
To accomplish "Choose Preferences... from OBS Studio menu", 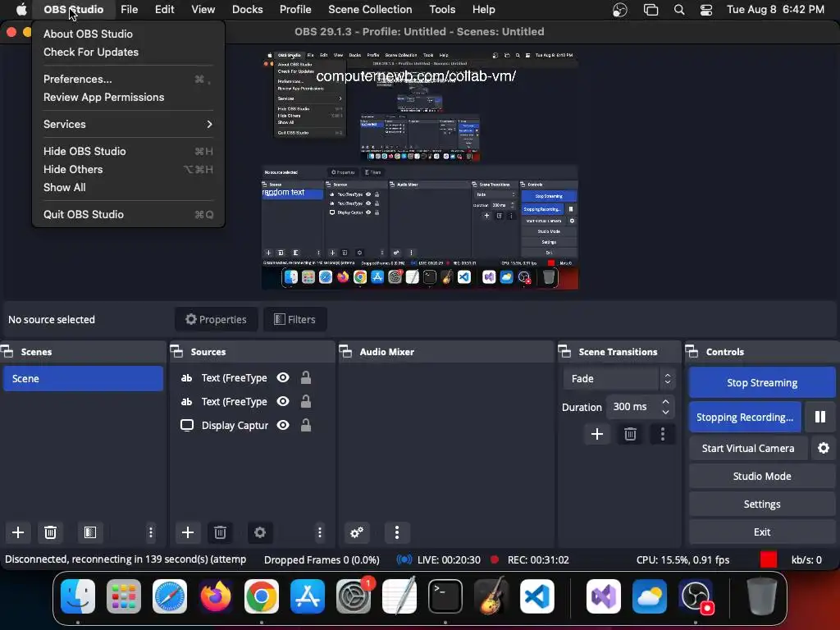I will click(x=128, y=80).
